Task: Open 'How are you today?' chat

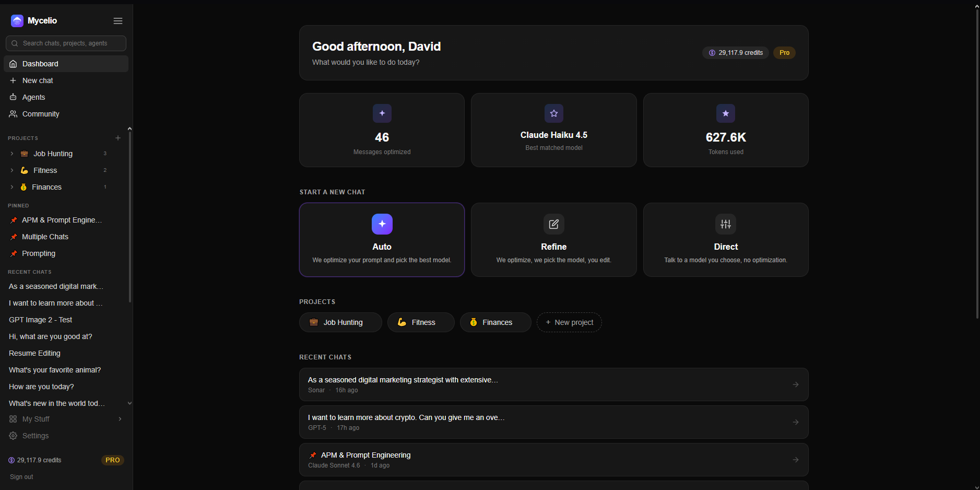Action: (x=41, y=387)
